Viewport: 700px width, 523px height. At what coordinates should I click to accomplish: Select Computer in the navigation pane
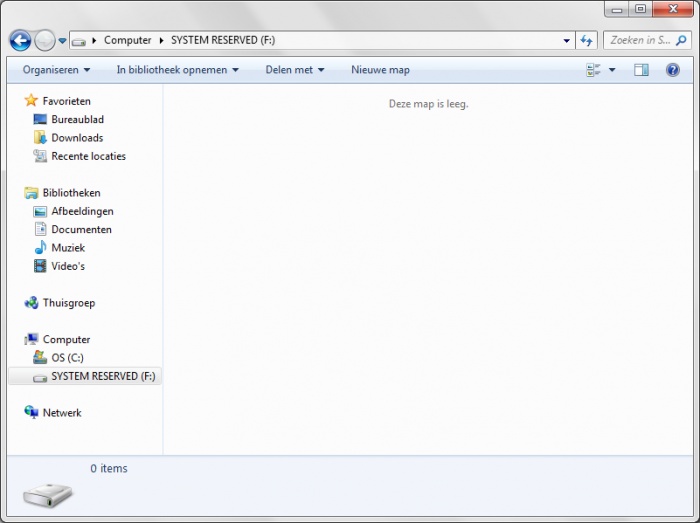tap(67, 340)
